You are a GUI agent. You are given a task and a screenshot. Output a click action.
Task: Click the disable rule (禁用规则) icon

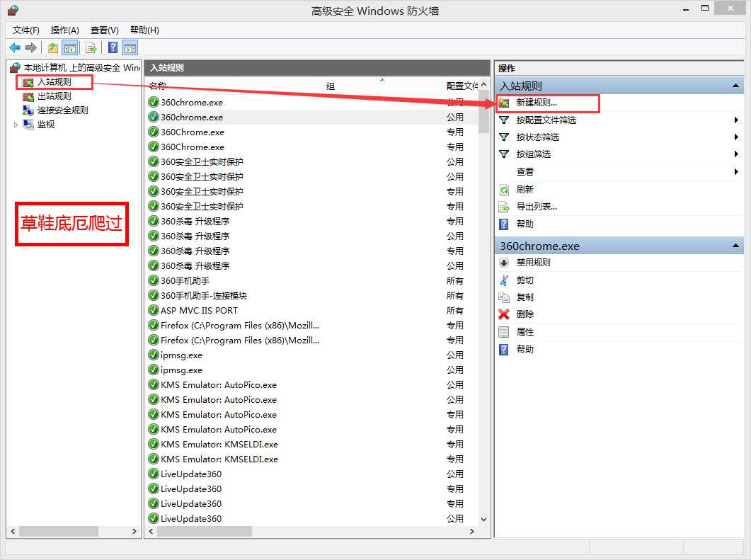click(504, 263)
